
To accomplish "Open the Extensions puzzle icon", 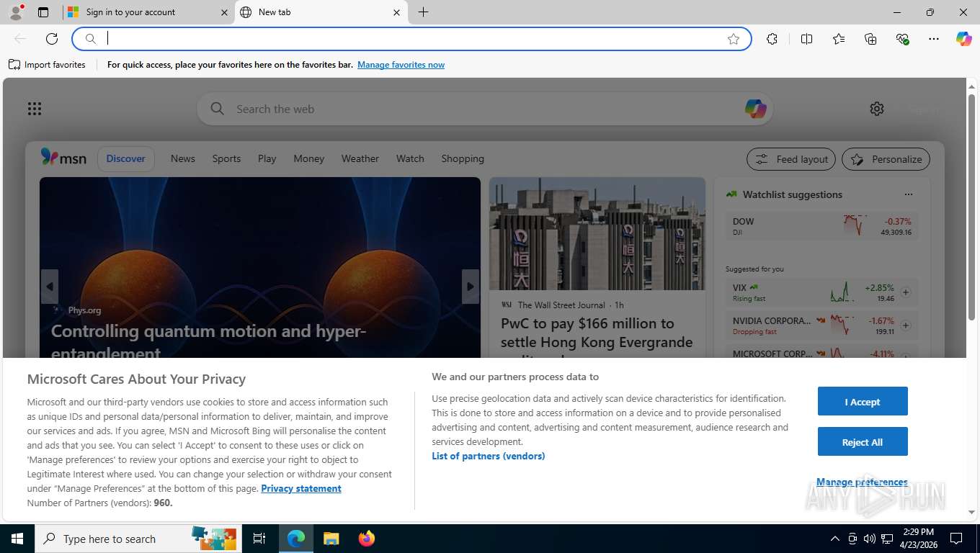I will [x=772, y=39].
